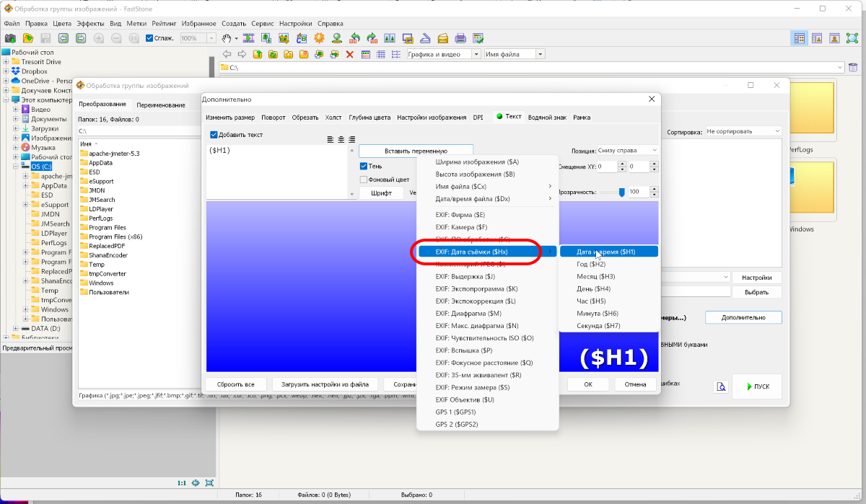Click the Дополнительно button in batch window
Image resolution: width=866 pixels, height=504 pixels.
[x=743, y=317]
